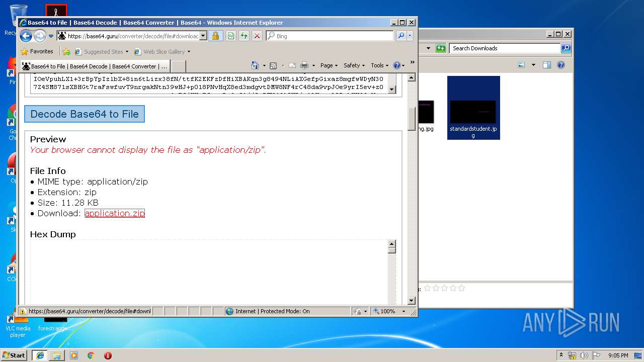Click Add to Favorites Bar icon
The image size is (644, 362).
66,51
